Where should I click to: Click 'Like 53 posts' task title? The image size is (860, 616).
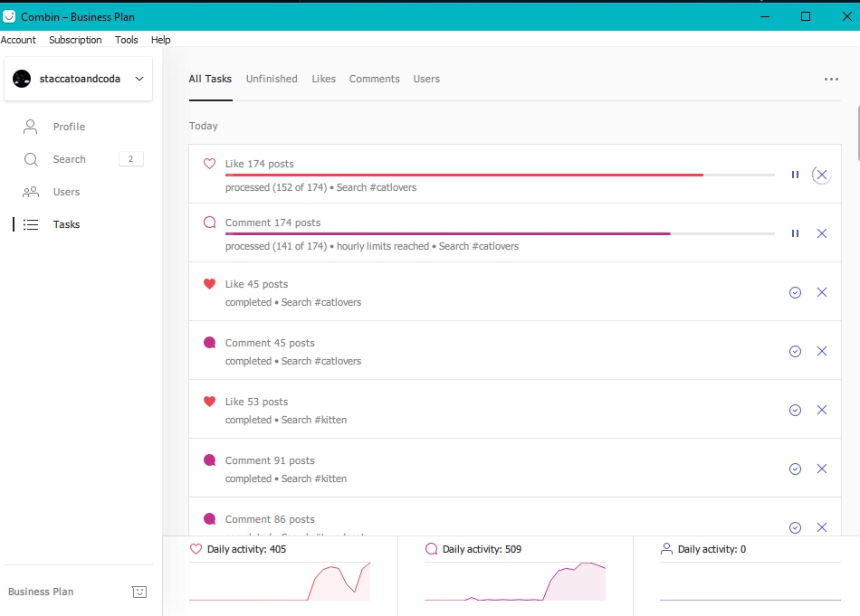pos(256,402)
